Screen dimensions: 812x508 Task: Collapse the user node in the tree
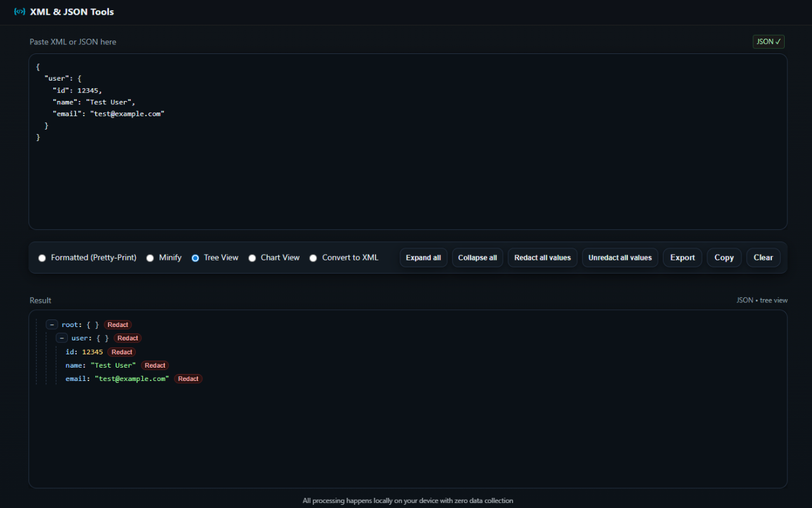coord(62,338)
